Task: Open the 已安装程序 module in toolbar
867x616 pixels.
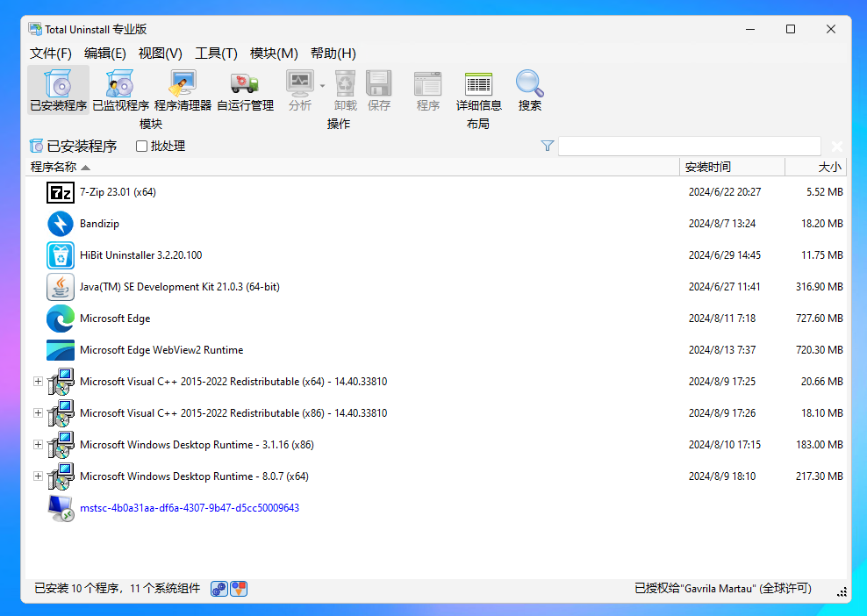Action: (x=58, y=90)
